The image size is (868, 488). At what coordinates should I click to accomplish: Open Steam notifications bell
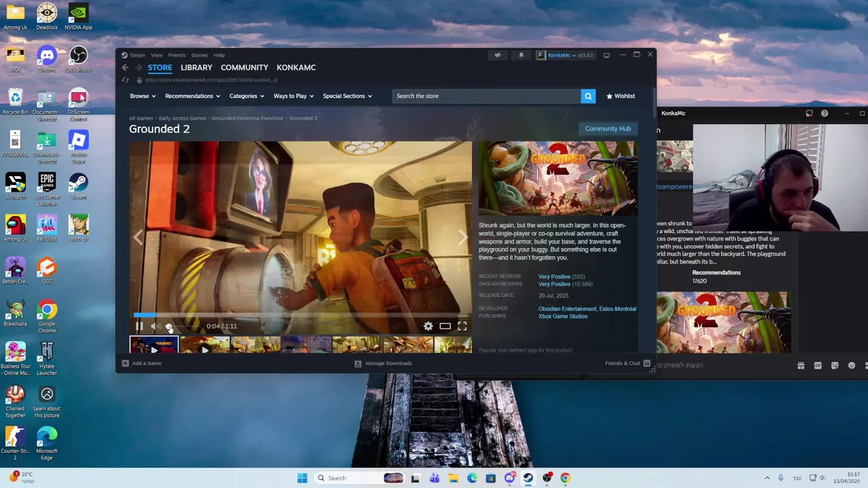point(521,55)
